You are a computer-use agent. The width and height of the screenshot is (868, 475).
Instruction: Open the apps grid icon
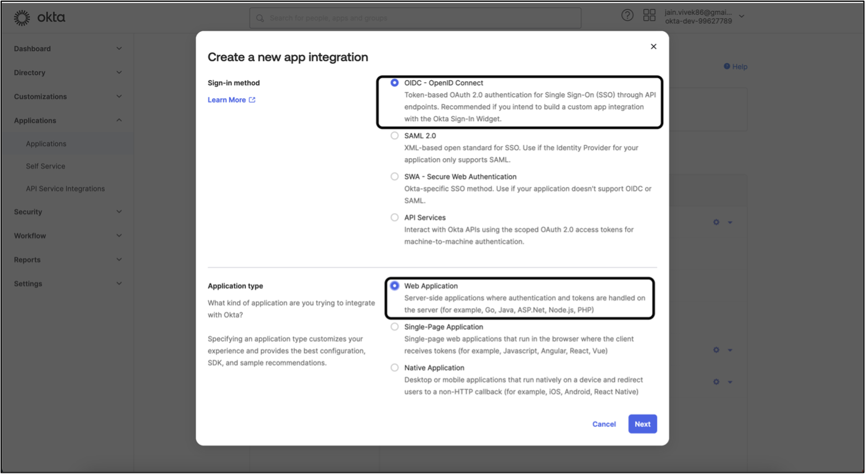(x=649, y=16)
